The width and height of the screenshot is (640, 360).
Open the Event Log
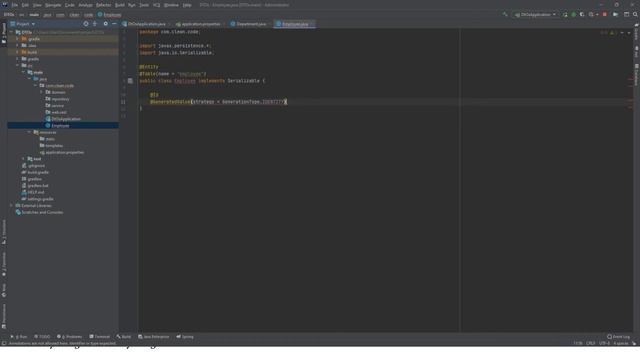618,337
